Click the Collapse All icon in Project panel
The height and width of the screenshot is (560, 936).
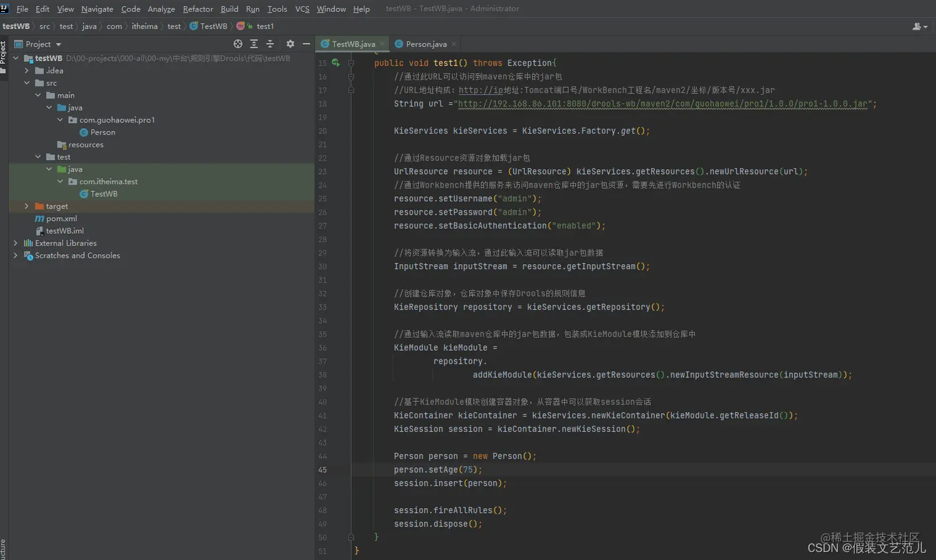click(x=270, y=44)
